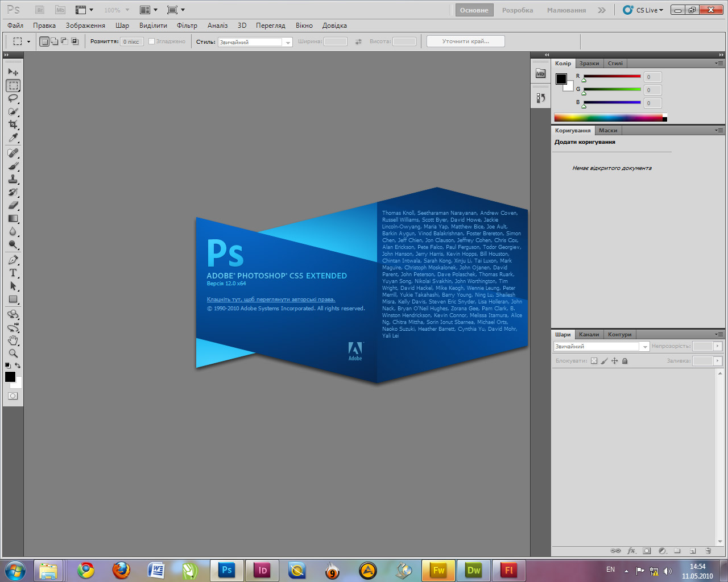Choose Intersect with Selection mode button
Viewport: 728px width, 582px height.
75,41
